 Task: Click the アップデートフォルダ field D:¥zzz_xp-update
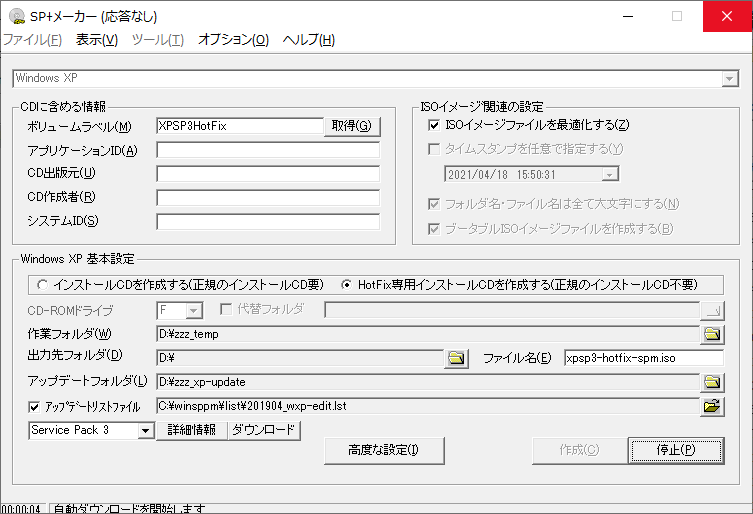tap(428, 382)
